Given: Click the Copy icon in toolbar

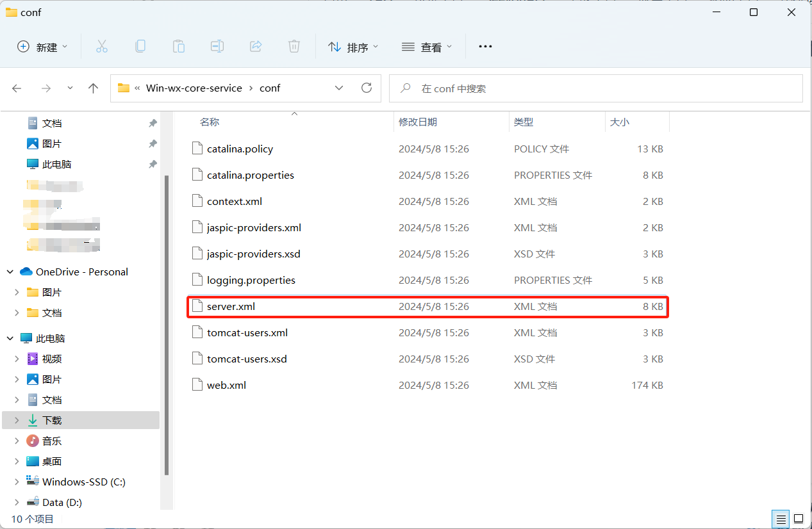Looking at the screenshot, I should click(x=140, y=46).
